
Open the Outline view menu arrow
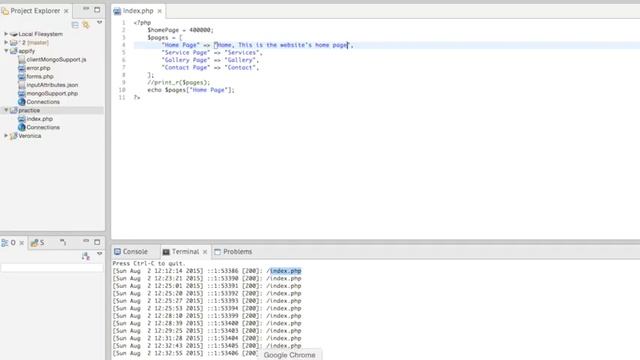tap(99, 254)
